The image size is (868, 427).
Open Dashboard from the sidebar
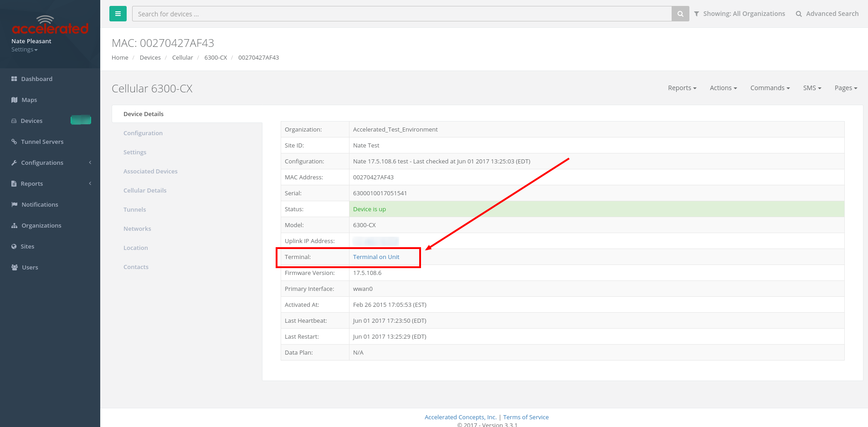point(36,79)
